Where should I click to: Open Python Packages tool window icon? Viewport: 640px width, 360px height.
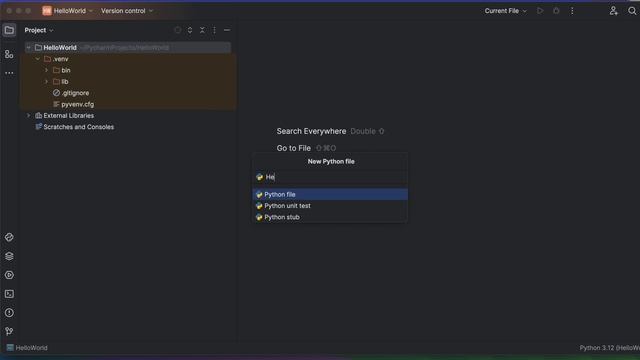(x=9, y=256)
